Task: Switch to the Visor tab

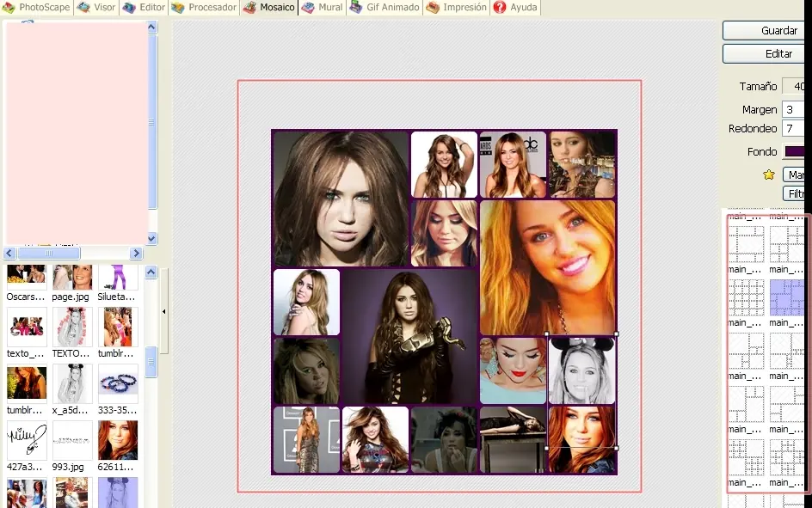Action: coord(96,7)
